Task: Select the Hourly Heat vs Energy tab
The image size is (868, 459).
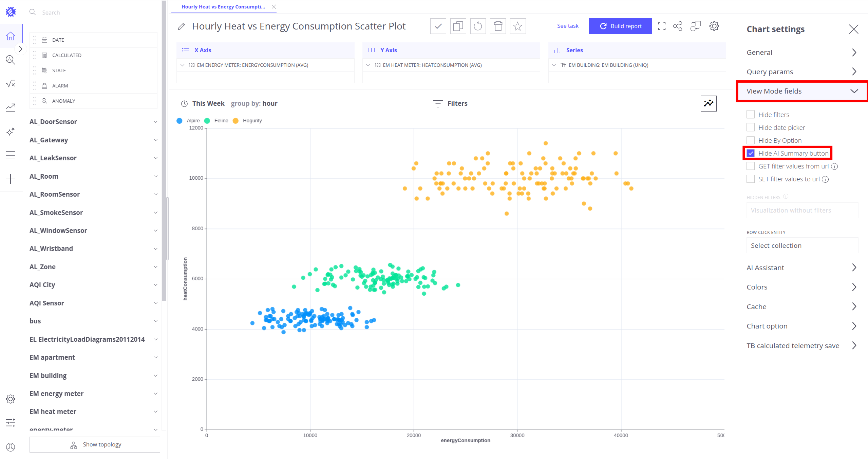Action: [223, 7]
